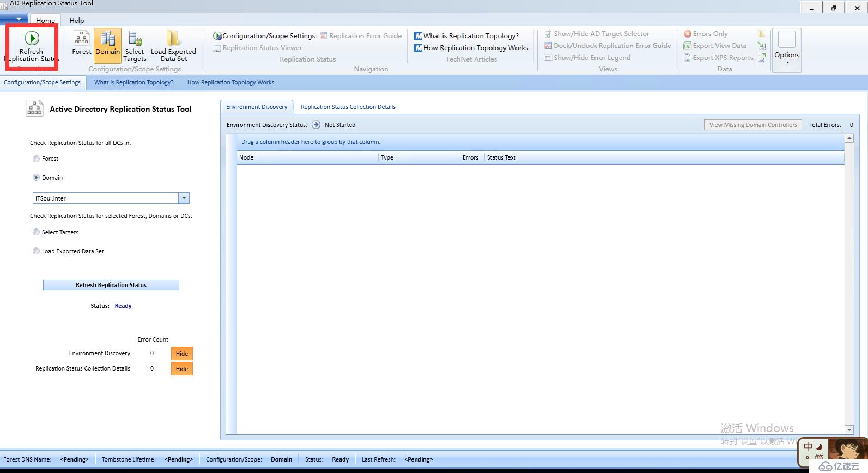Image resolution: width=868 pixels, height=473 pixels.
Task: Switch to the Environment Discovery tab
Action: [257, 107]
